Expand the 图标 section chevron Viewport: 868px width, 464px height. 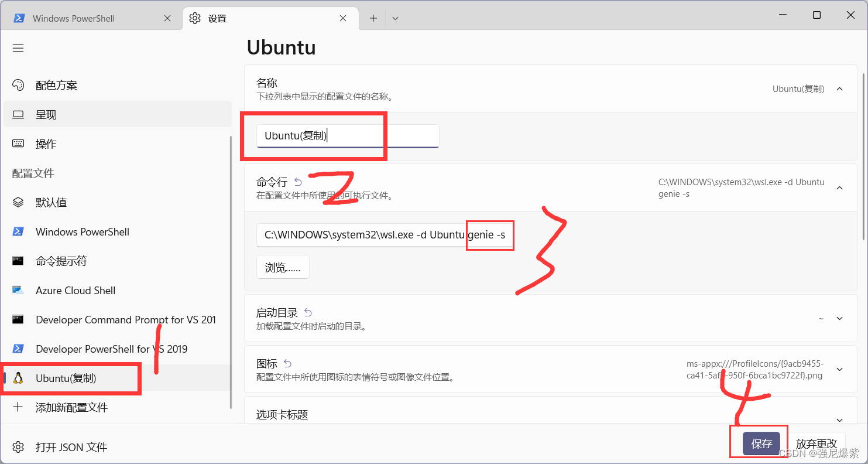(x=839, y=370)
